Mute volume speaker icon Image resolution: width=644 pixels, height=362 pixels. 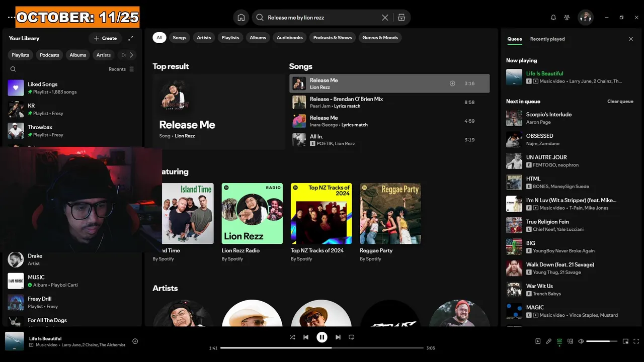581,341
